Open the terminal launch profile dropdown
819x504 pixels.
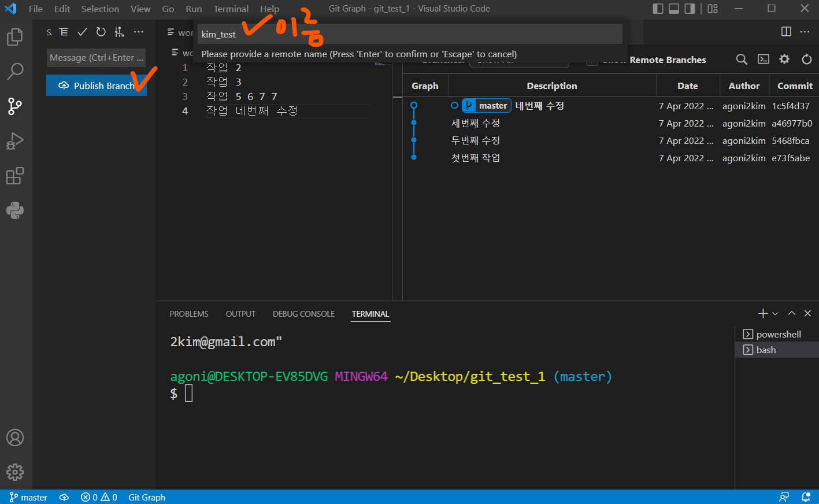pyautogui.click(x=775, y=313)
